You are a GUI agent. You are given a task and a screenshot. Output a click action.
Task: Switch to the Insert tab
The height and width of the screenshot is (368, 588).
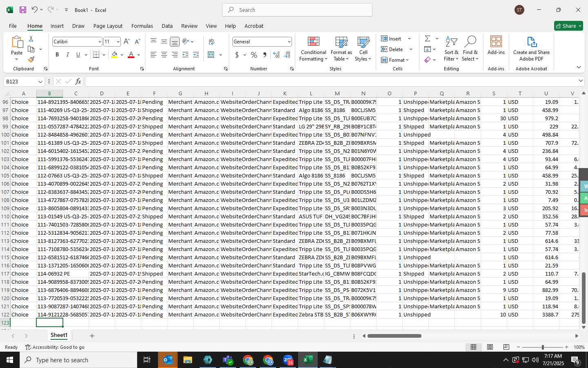tap(57, 26)
